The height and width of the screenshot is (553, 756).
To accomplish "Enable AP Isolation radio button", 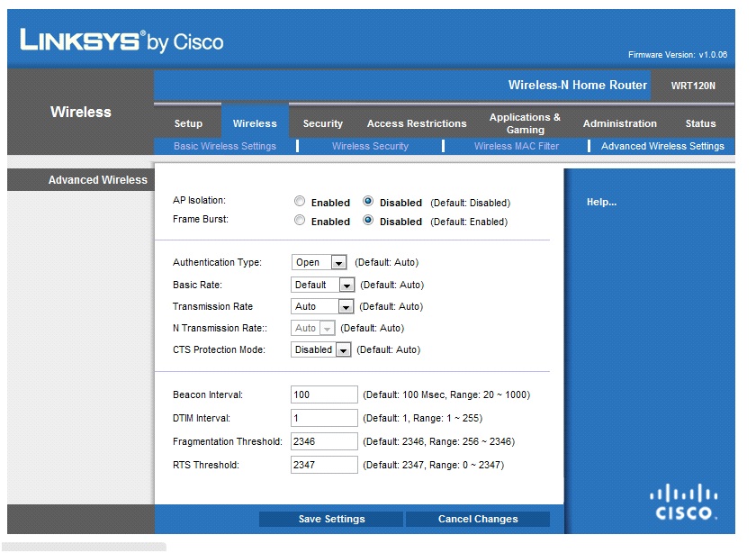I will 300,202.
